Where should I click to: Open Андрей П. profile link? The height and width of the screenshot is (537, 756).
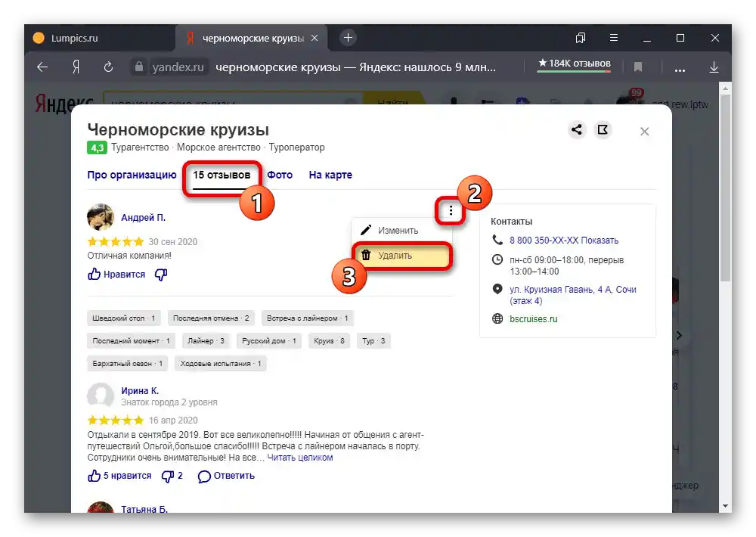coord(143,218)
